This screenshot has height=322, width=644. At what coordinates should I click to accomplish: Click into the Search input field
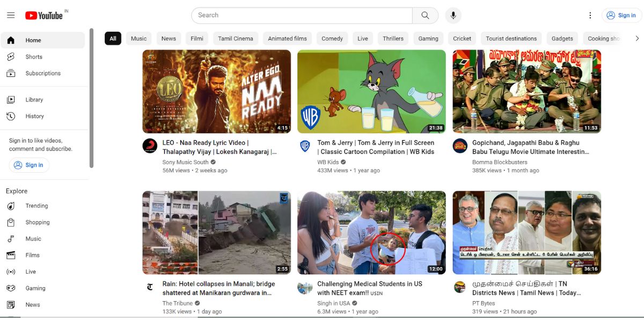tap(301, 15)
